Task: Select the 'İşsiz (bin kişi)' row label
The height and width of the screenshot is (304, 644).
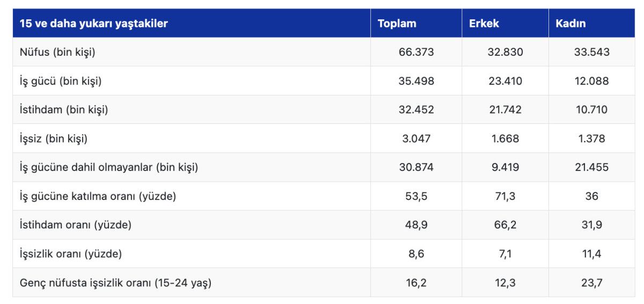Action: (54, 139)
